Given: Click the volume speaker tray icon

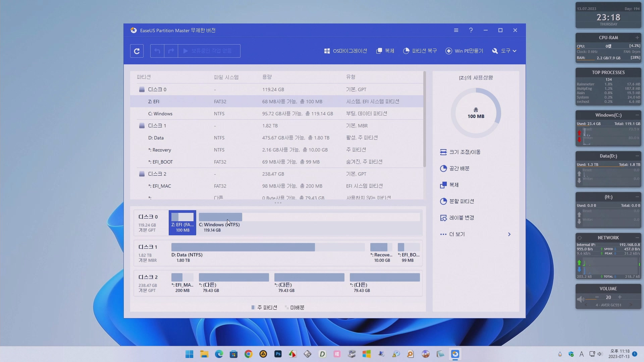Looking at the screenshot, I should coord(600,354).
